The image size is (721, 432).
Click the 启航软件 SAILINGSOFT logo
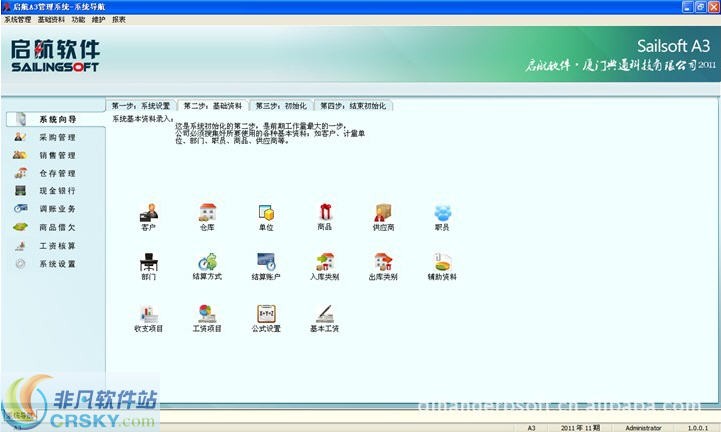tap(55, 56)
